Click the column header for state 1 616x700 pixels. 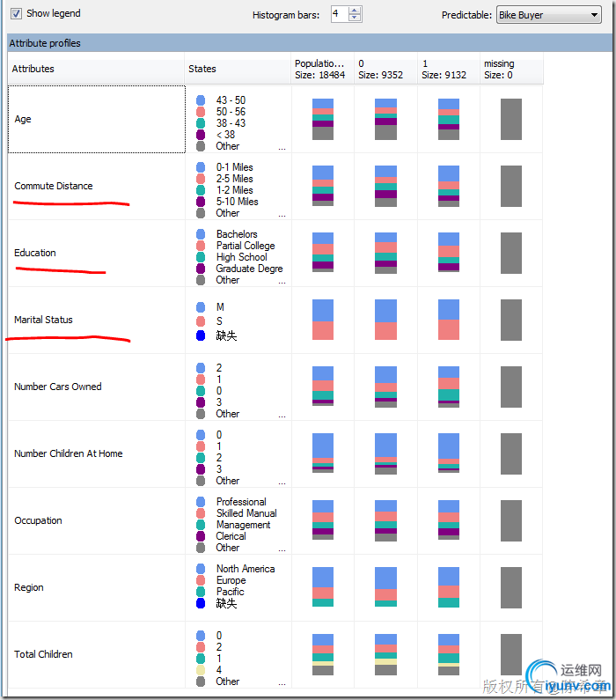tap(449, 69)
